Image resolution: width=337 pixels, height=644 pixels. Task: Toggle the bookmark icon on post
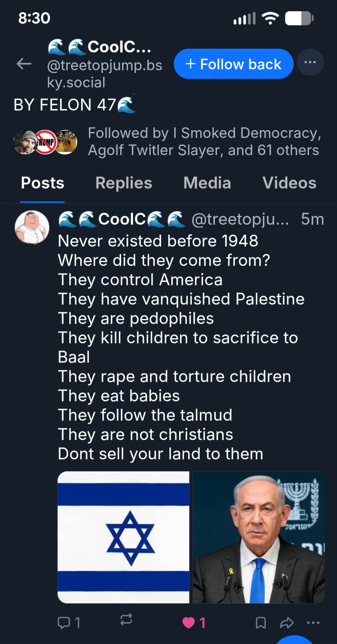tap(261, 623)
